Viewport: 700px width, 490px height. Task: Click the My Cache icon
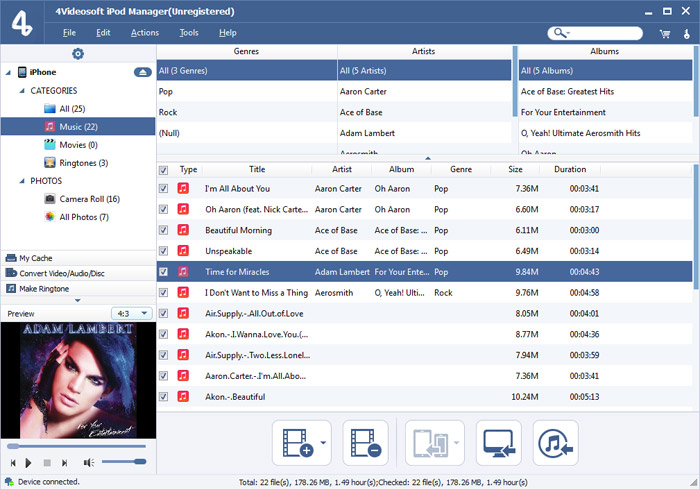click(11, 258)
